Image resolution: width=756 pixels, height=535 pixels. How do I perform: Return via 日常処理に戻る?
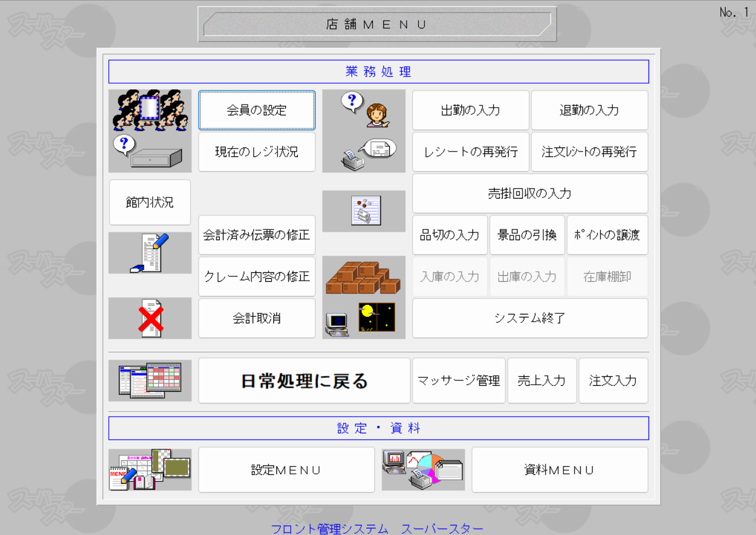point(304,380)
